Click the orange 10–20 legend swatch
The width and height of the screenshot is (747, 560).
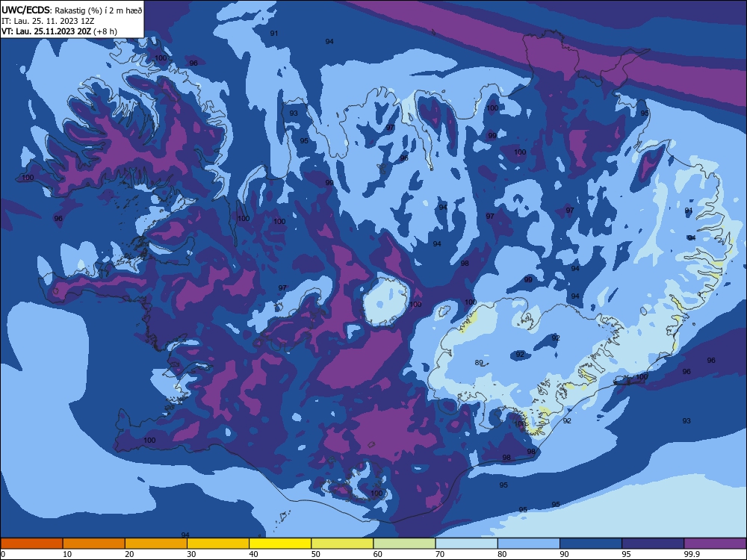pos(94,544)
